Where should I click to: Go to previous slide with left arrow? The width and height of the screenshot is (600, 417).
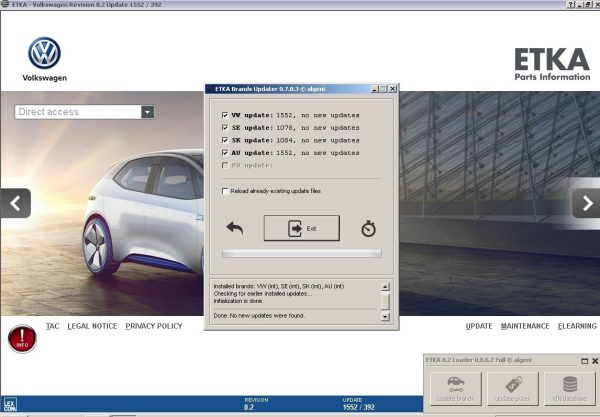(x=16, y=203)
